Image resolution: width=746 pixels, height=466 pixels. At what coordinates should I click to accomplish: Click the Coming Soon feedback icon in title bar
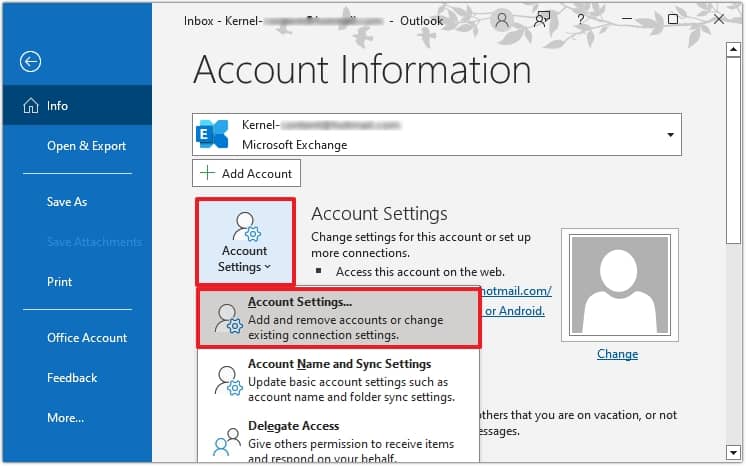(x=541, y=20)
